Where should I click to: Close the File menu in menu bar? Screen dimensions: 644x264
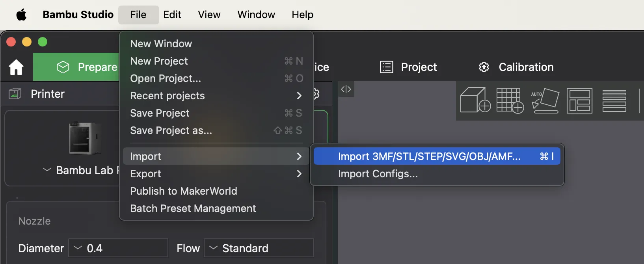138,15
